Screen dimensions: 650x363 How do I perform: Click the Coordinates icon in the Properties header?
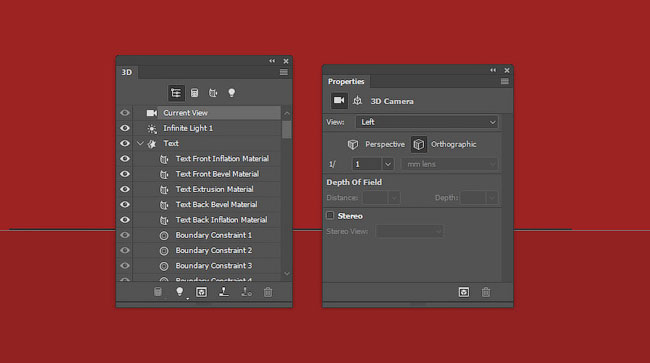[357, 101]
